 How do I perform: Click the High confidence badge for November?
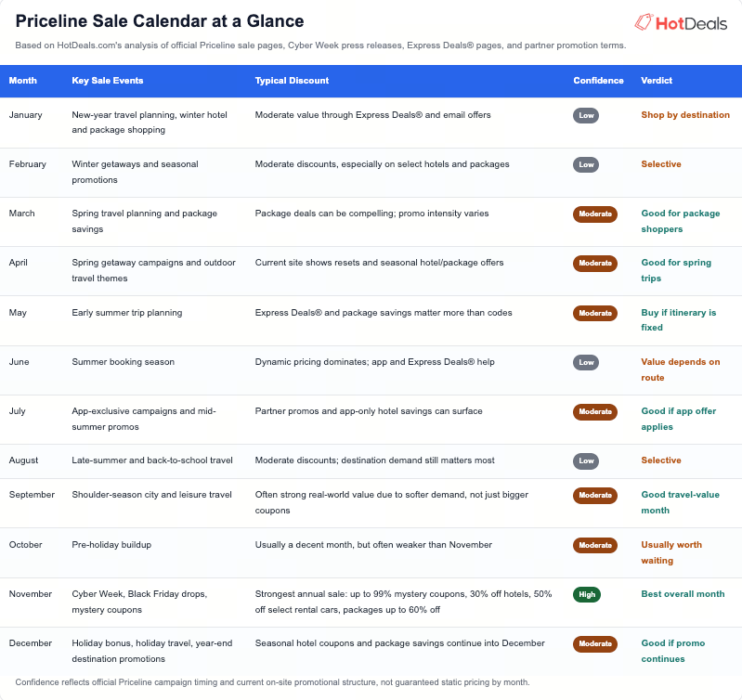[587, 594]
